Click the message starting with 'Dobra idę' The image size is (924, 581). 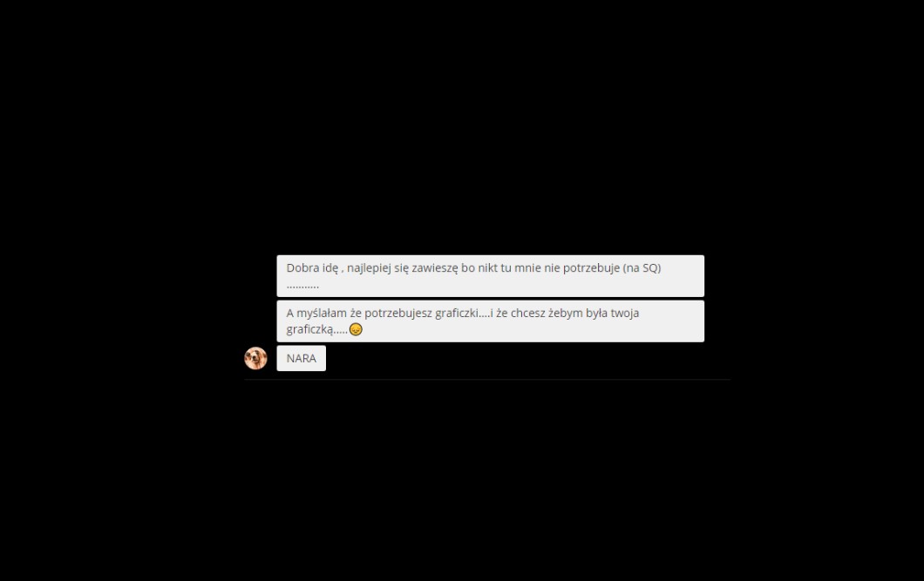coord(490,275)
